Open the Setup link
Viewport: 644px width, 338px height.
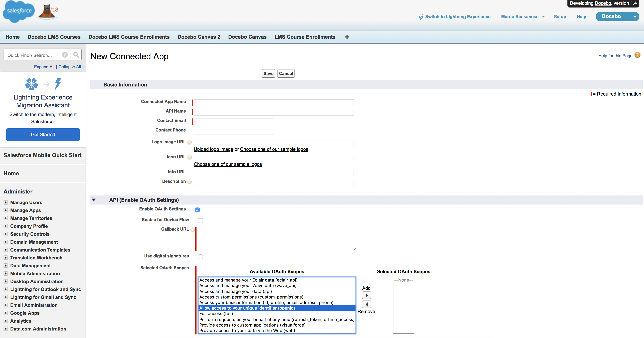coord(560,17)
